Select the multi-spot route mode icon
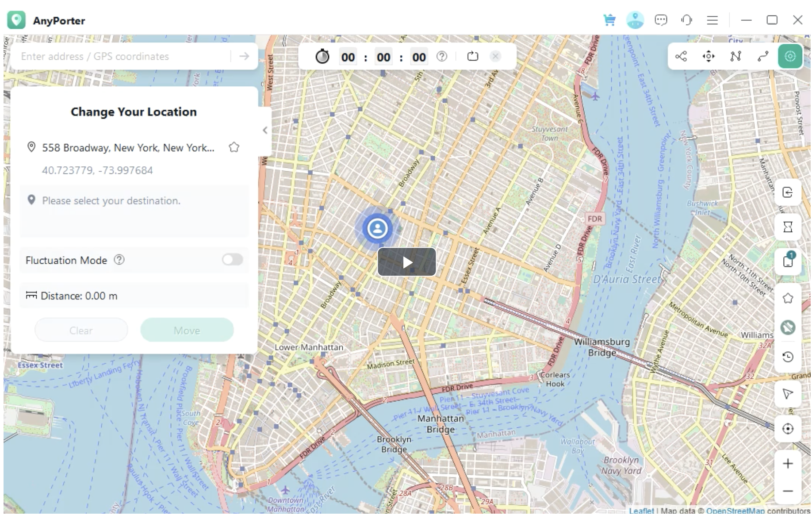The image size is (812, 515). (x=735, y=56)
